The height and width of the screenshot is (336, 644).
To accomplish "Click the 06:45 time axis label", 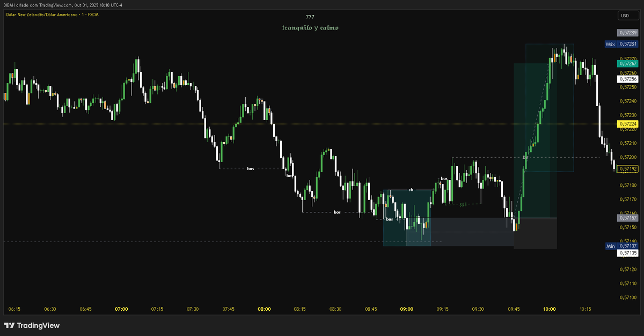I will pos(86,309).
